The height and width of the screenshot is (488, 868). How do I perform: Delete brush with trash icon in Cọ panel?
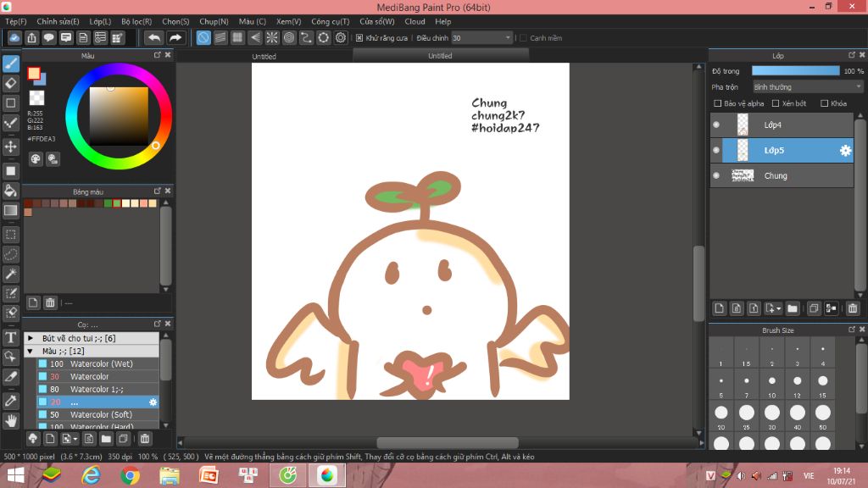pos(144,439)
